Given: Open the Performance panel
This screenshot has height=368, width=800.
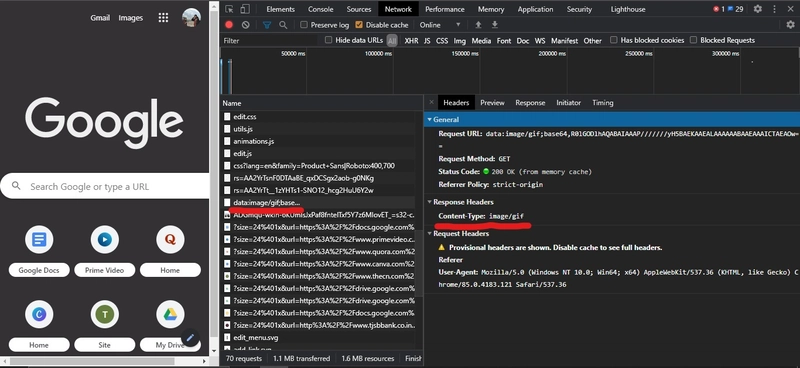Looking at the screenshot, I should 445,9.
